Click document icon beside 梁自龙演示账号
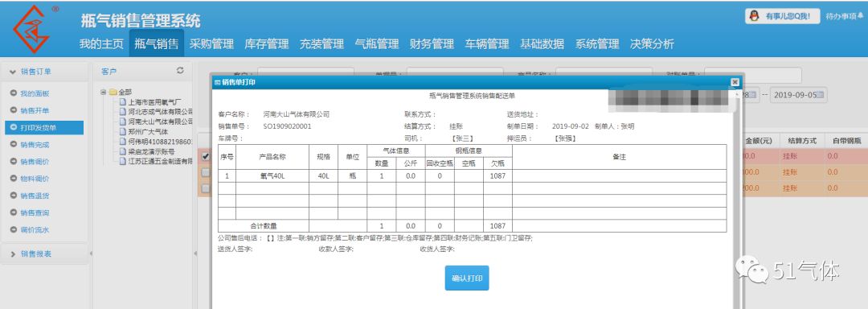The width and height of the screenshot is (868, 309). [123, 151]
